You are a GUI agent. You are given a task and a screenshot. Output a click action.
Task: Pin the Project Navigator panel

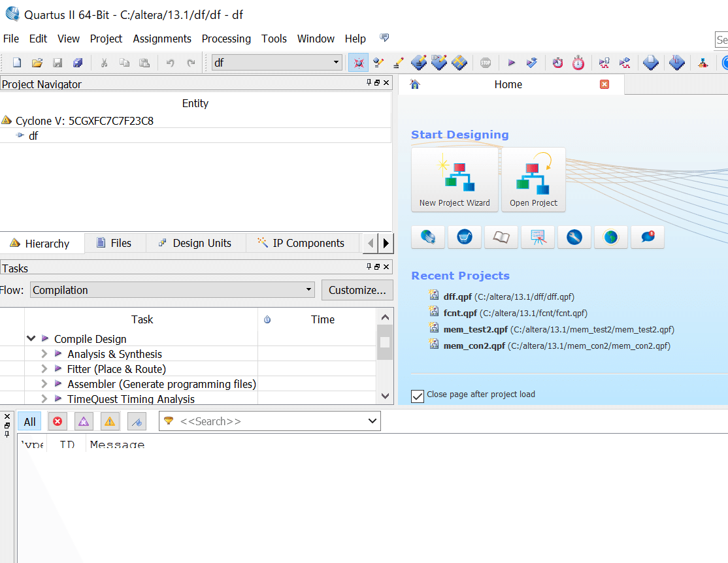(369, 82)
